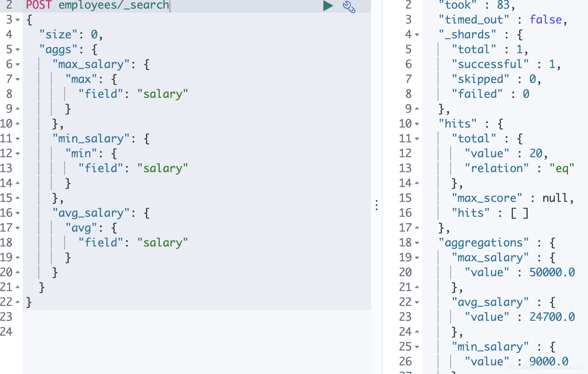Click "salary" value under the "max" aggregation
Image resolution: width=588 pixels, height=374 pixels.
click(x=162, y=94)
